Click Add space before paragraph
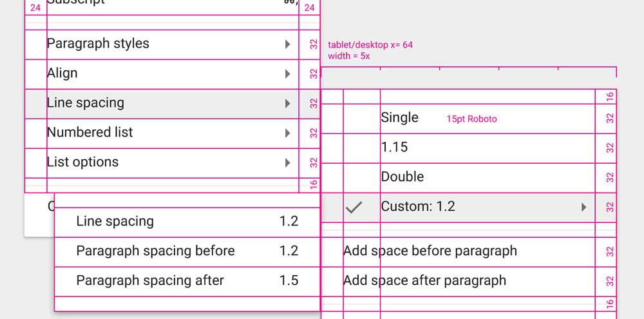 (x=430, y=251)
